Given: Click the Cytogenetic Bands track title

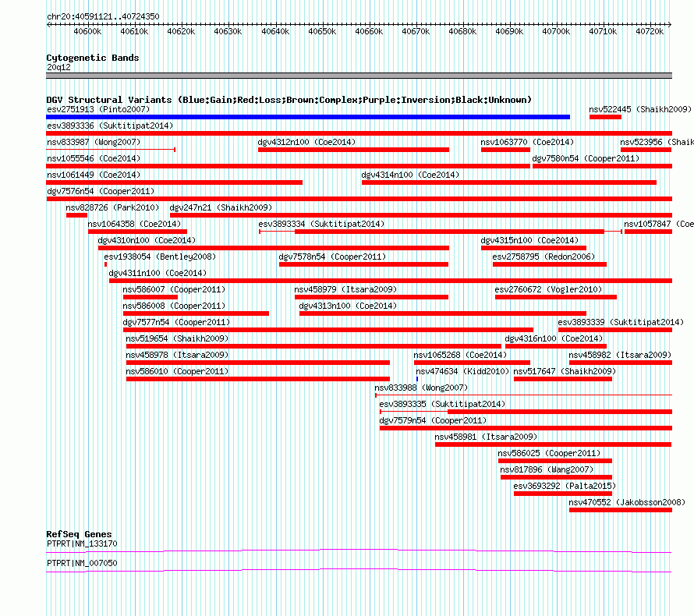Looking at the screenshot, I should (93, 58).
